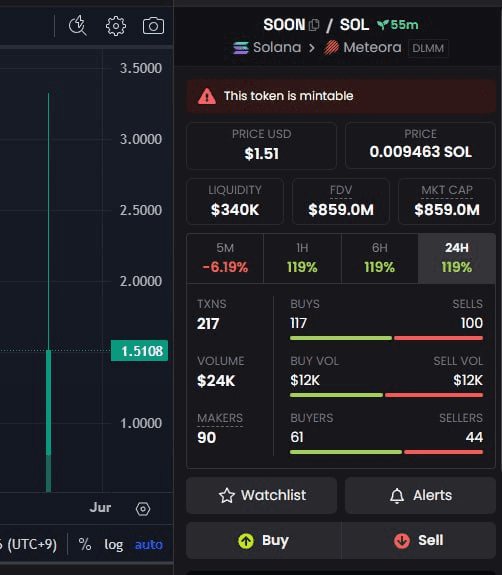Select the 24H timeframe tab
Screen dimensions: 502x575
click(457, 258)
